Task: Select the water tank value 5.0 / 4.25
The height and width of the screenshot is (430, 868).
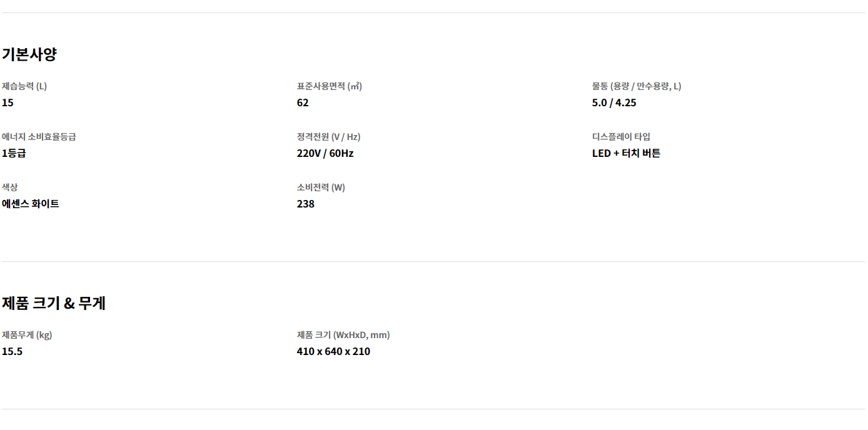Action: coord(614,102)
